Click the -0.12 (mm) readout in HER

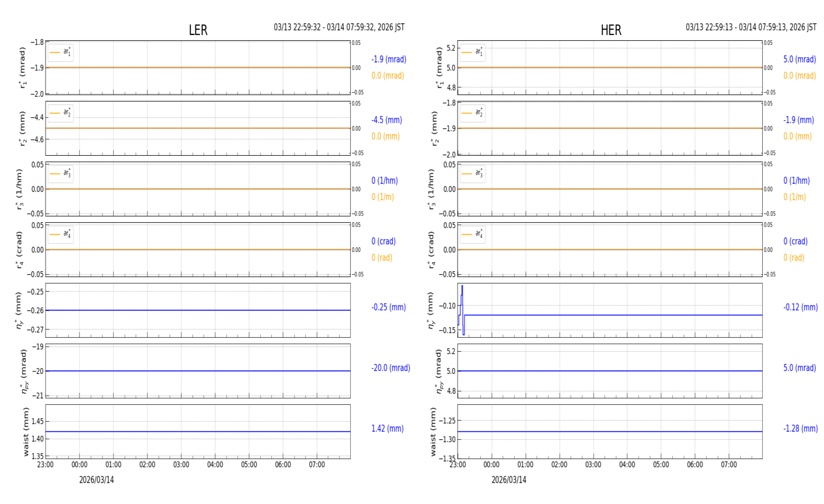800,307
